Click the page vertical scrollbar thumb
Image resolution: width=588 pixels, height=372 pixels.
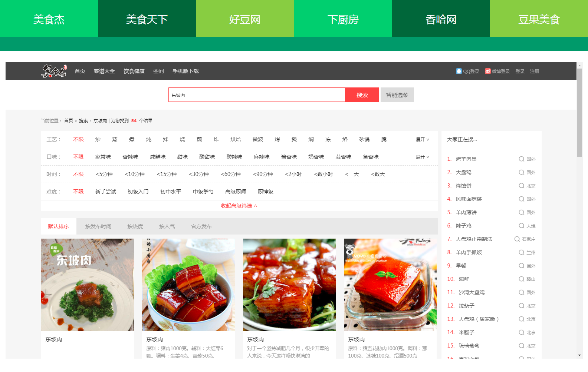point(579,113)
